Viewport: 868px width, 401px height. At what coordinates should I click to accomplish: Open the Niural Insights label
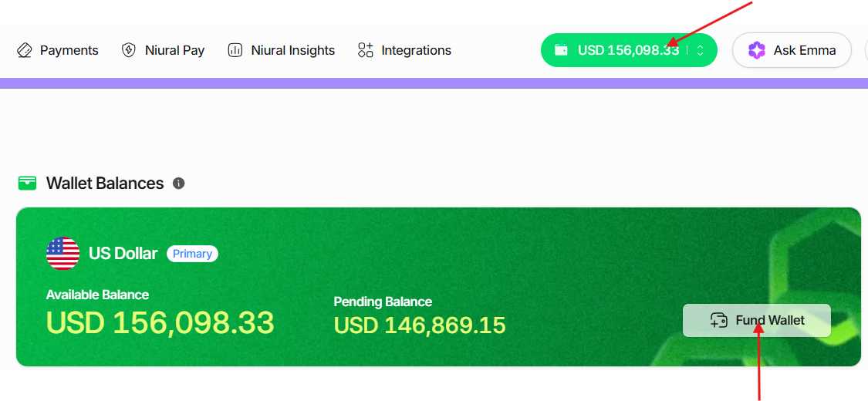pyautogui.click(x=292, y=50)
